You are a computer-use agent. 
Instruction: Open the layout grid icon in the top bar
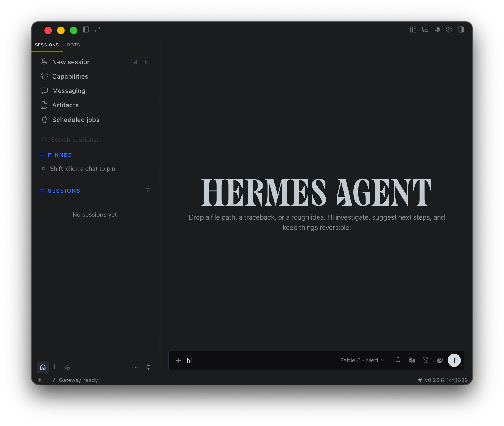413,30
